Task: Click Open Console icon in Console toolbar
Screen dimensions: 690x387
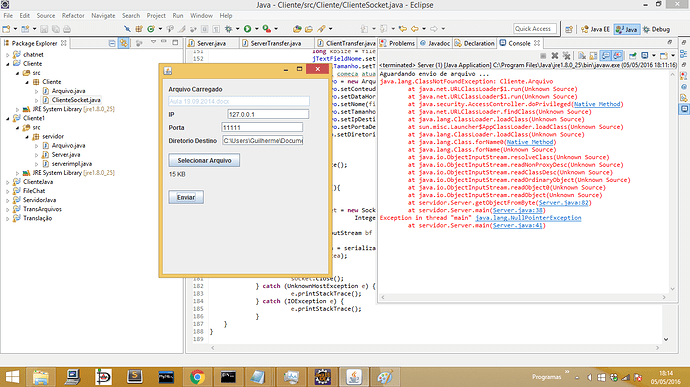Action: (x=664, y=55)
